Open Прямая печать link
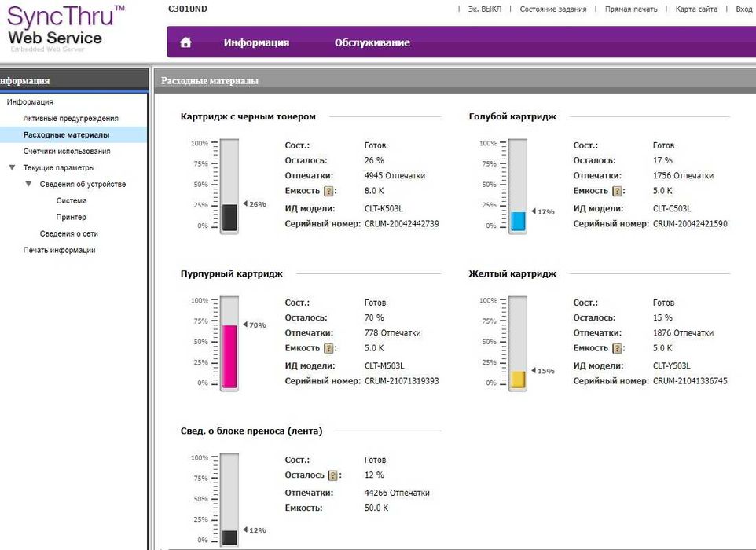 (631, 9)
